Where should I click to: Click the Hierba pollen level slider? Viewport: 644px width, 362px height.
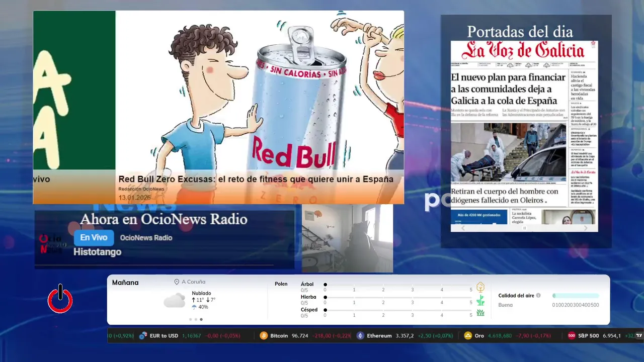click(398, 297)
